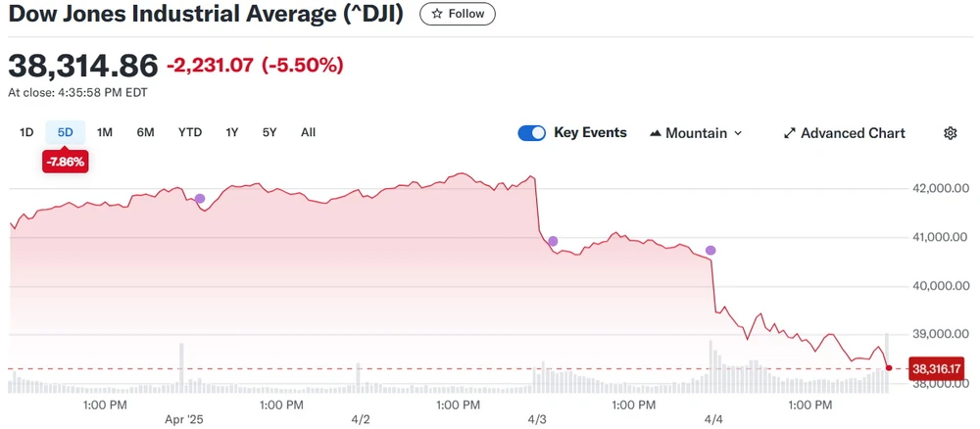Open chart settings gear icon
This screenshot has height=429, width=980.
(950, 133)
